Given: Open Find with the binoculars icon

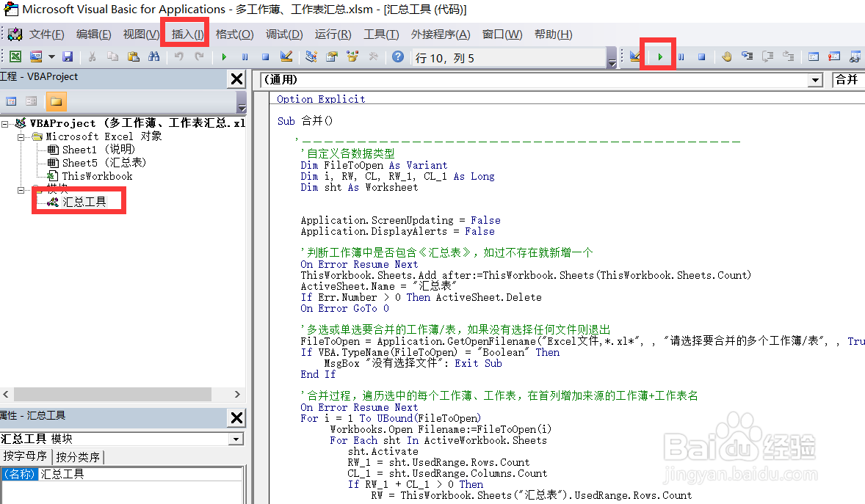Looking at the screenshot, I should [x=154, y=56].
